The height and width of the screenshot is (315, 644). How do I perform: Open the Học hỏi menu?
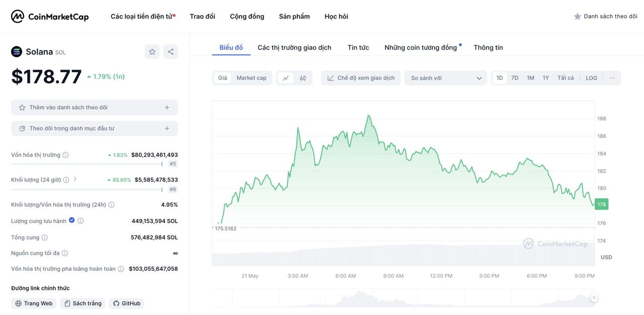tap(336, 17)
